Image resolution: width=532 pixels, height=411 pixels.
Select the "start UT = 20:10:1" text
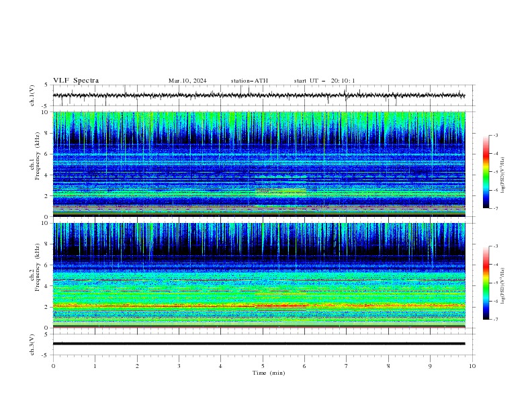point(324,81)
